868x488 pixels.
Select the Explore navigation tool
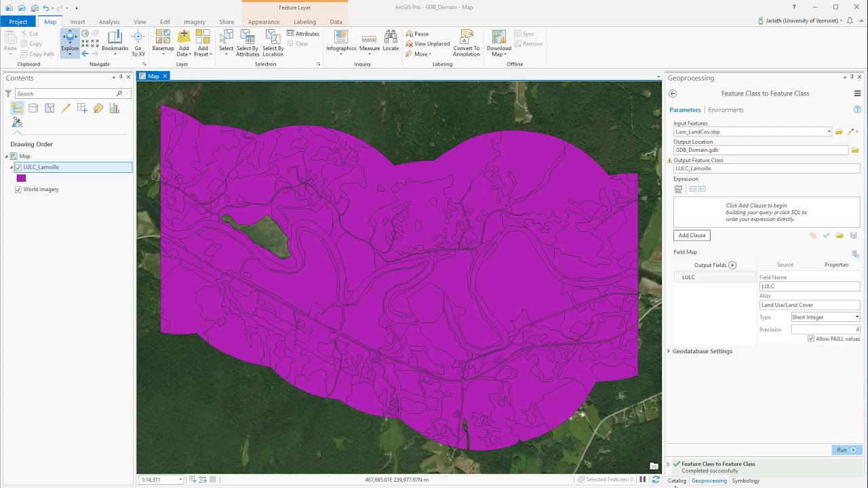pos(70,42)
